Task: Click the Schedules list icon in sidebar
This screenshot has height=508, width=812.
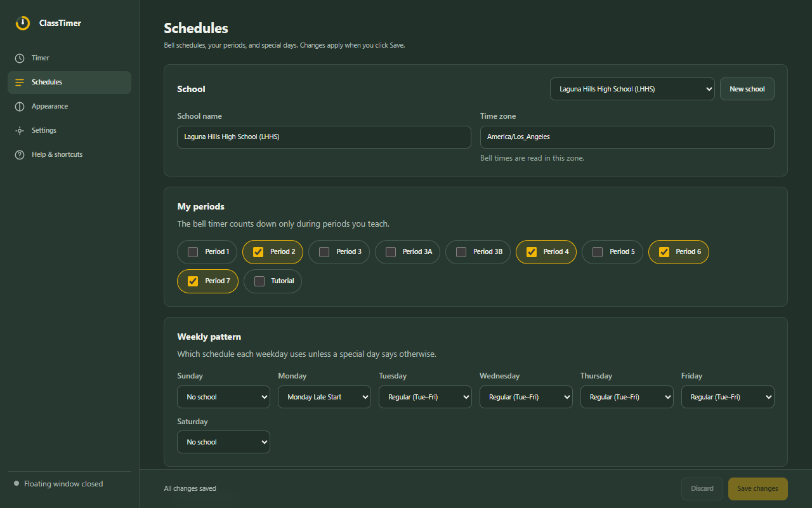Action: [20, 83]
